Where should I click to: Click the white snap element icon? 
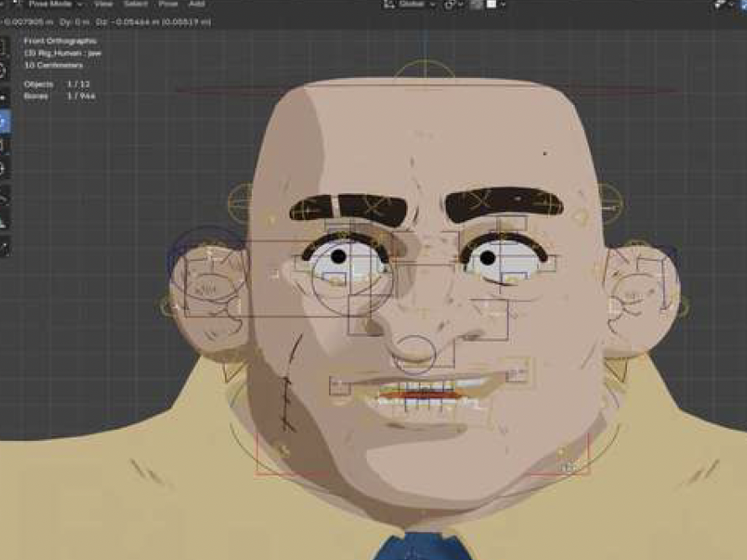(x=491, y=4)
